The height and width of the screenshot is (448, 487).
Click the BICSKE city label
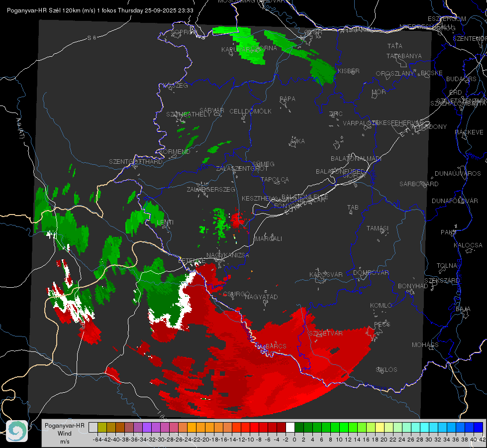click(432, 73)
